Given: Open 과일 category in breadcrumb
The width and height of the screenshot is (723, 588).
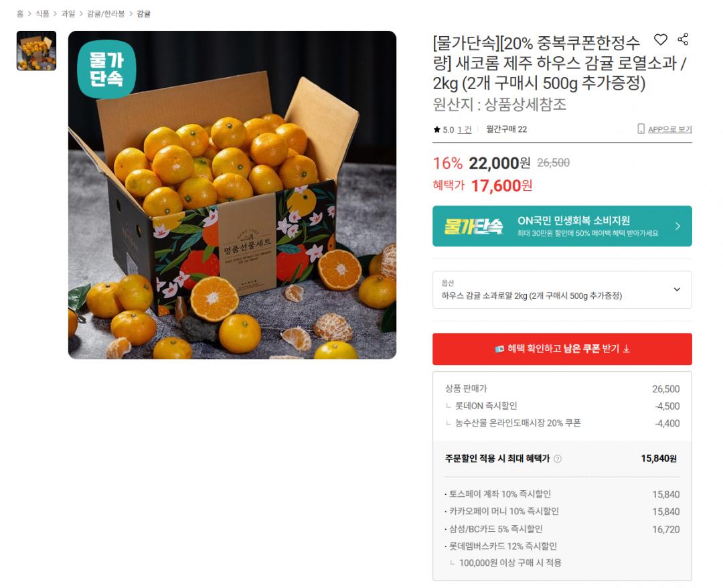Looking at the screenshot, I should pos(68,14).
